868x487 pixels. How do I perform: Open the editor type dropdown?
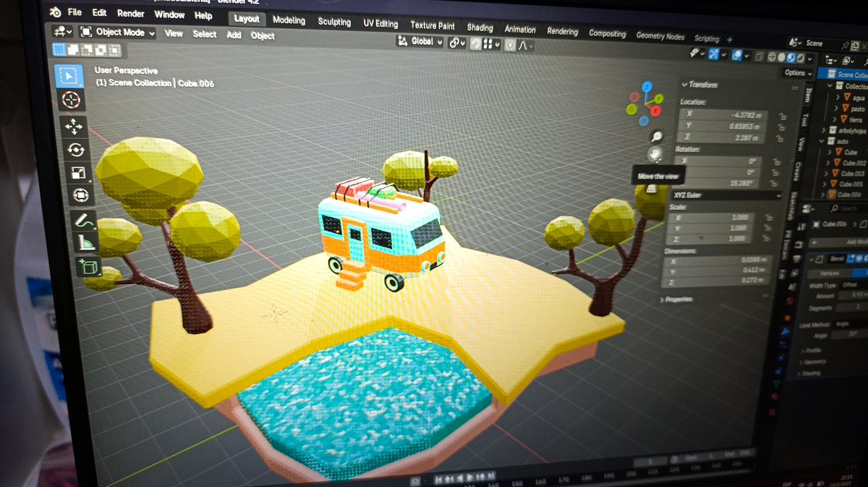[63, 30]
